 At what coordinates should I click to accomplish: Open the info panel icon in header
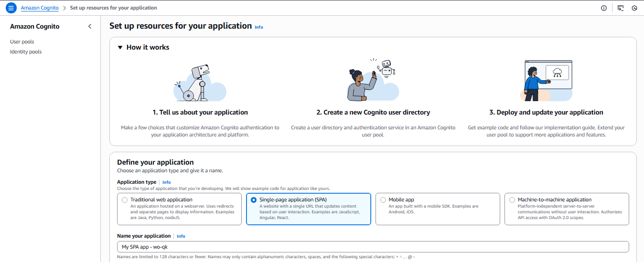point(604,8)
